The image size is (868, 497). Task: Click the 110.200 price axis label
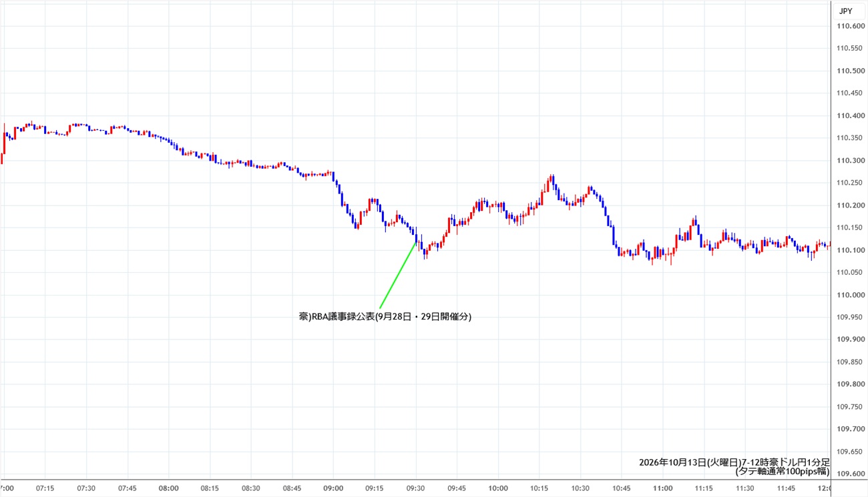[x=851, y=205]
